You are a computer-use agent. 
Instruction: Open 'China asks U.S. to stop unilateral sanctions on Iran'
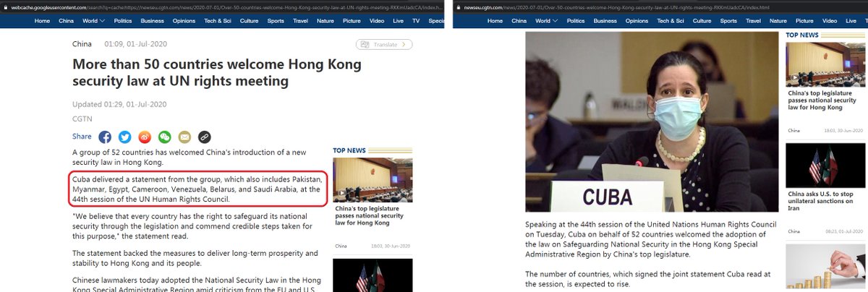click(x=823, y=201)
